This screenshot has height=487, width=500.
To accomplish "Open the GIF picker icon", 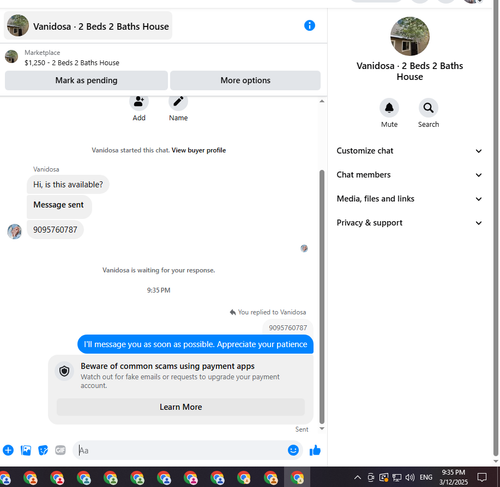I will [60, 450].
